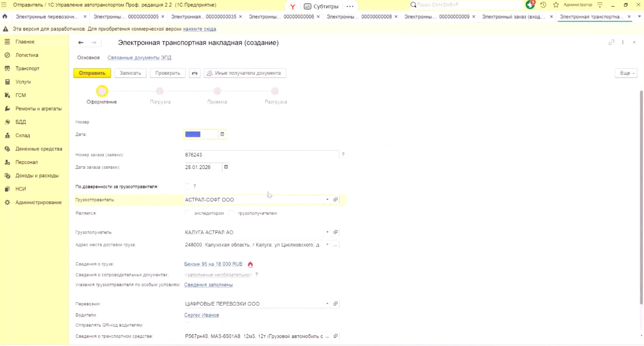644x346 pixels.
Task: Open Транспорт section in sidebar
Action: pyautogui.click(x=27, y=68)
